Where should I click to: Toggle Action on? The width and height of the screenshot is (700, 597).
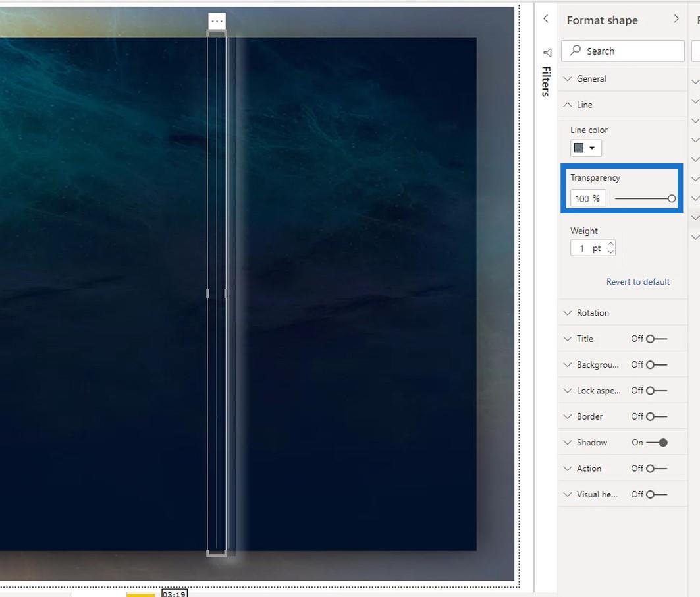click(x=657, y=469)
